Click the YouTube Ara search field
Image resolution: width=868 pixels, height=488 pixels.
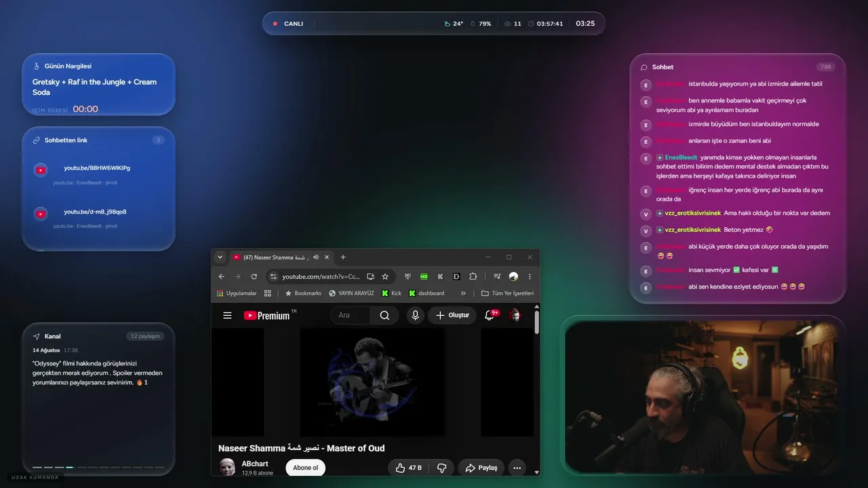[x=351, y=315]
